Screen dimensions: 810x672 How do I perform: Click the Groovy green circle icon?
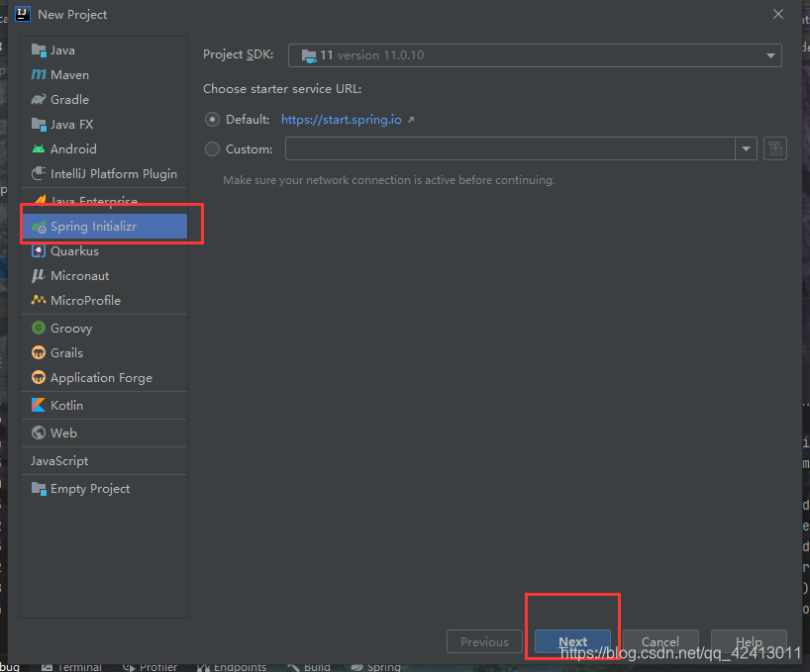[x=39, y=328]
